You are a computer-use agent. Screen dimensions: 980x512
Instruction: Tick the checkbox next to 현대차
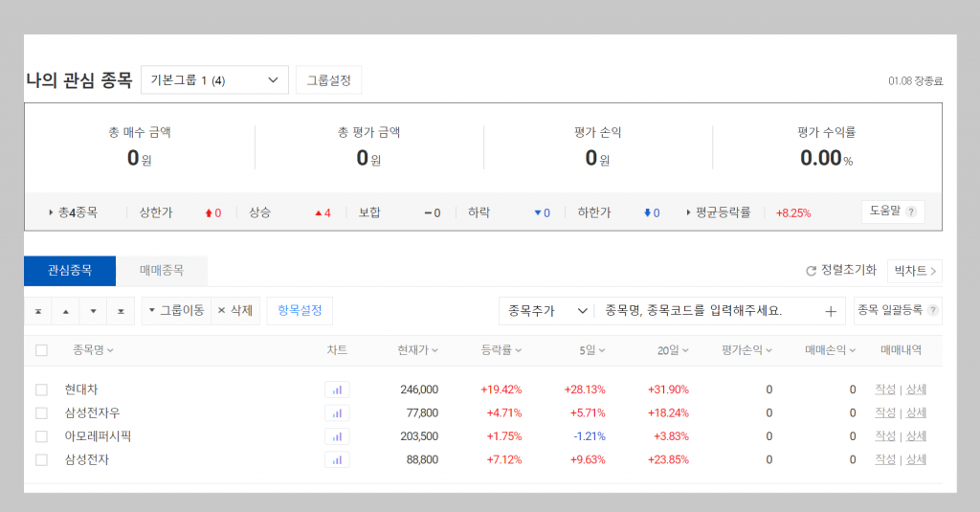[x=41, y=390]
